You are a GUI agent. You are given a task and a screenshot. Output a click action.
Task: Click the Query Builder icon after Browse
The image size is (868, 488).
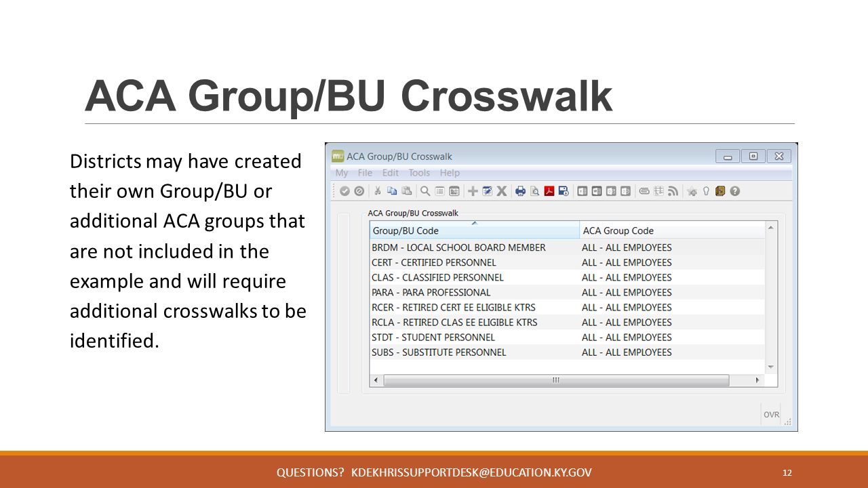454,191
